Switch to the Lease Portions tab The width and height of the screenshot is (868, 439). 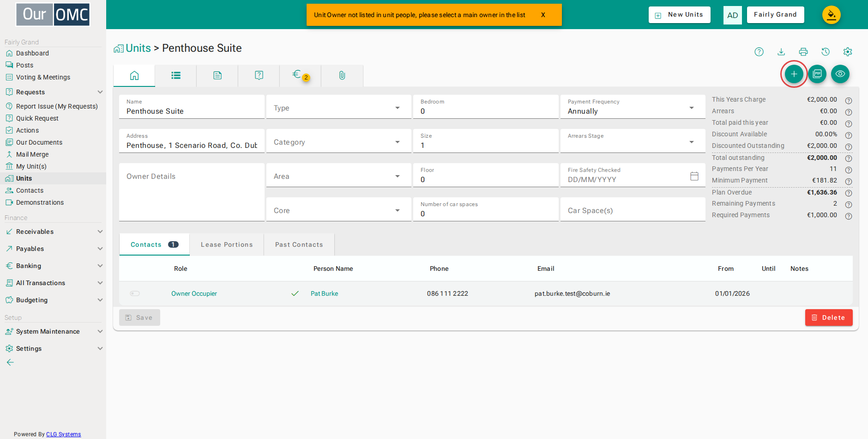227,244
